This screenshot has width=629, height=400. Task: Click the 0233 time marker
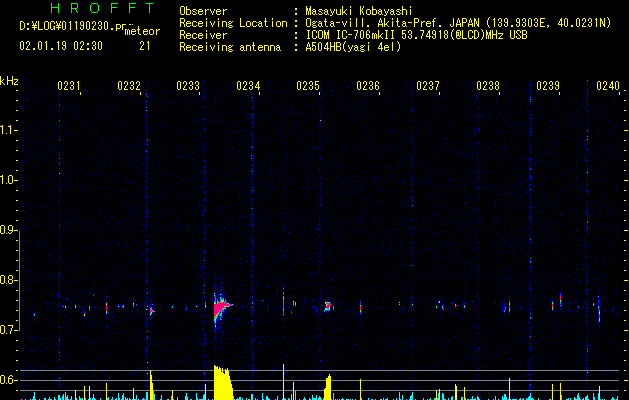(188, 86)
